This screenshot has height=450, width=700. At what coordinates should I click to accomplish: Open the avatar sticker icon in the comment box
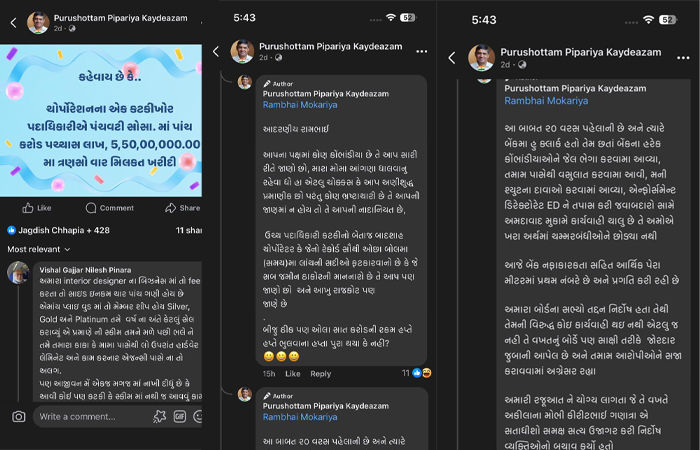coord(159,417)
